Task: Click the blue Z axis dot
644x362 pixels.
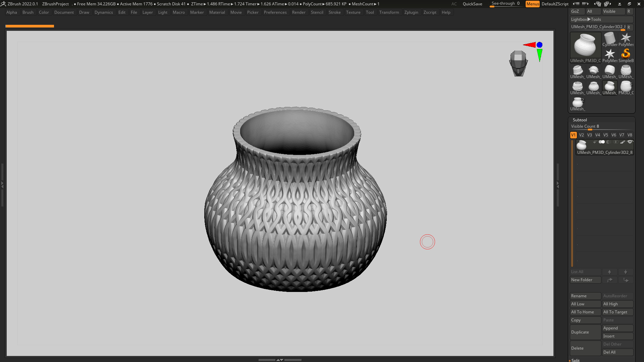Action: click(539, 45)
